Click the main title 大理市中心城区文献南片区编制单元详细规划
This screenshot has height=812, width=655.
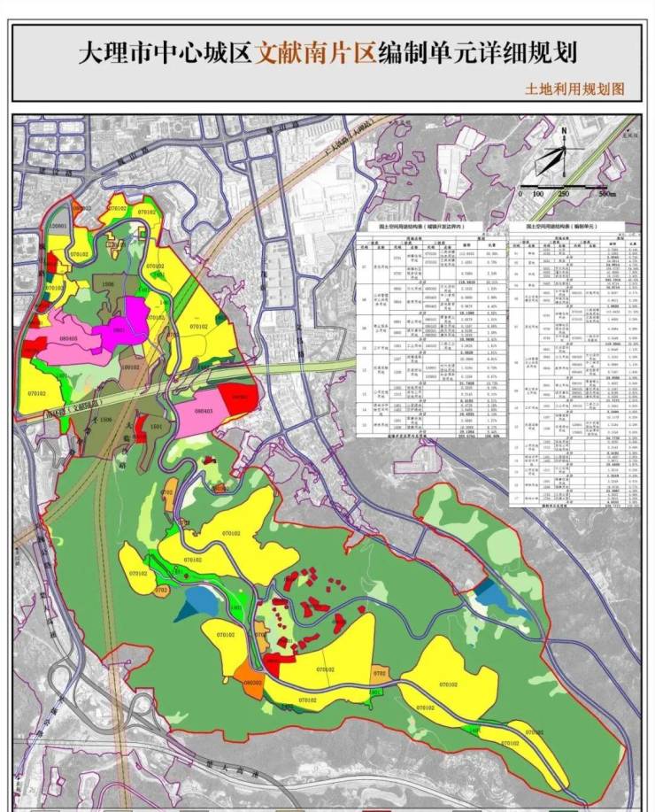[327, 53]
